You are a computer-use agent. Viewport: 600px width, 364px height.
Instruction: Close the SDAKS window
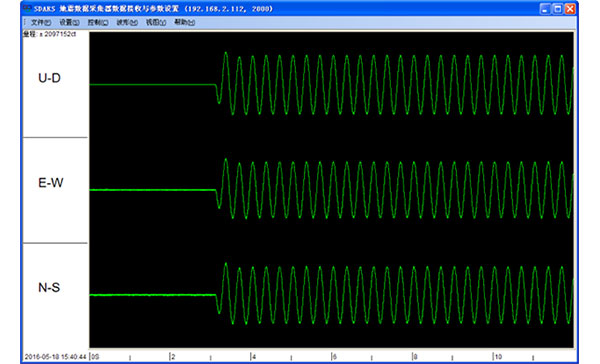(x=570, y=9)
